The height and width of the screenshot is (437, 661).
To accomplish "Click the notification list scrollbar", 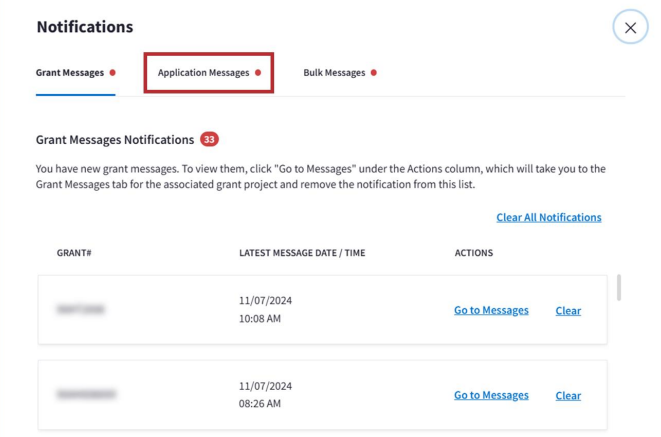I will coord(619,288).
